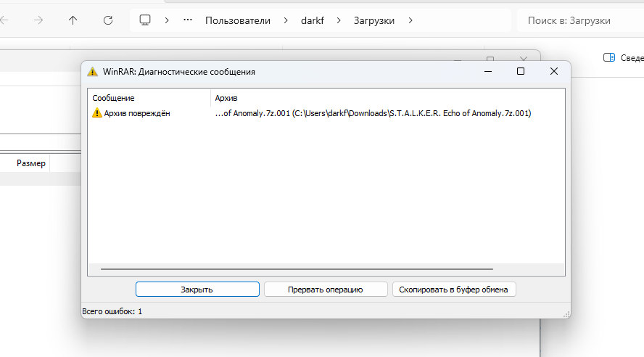Click the darkf breadcrumb
The image size is (644, 357).
pyautogui.click(x=313, y=20)
